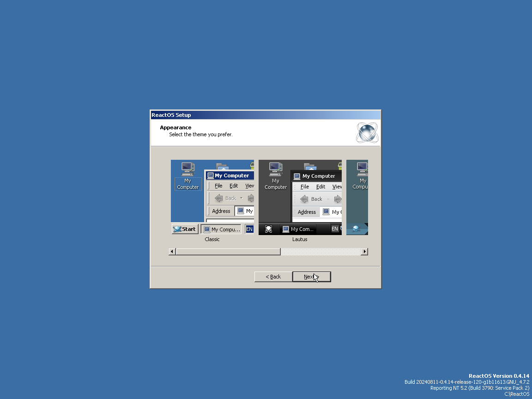Click the Classic theme label
Screen dimensions: 532x399
(212, 239)
